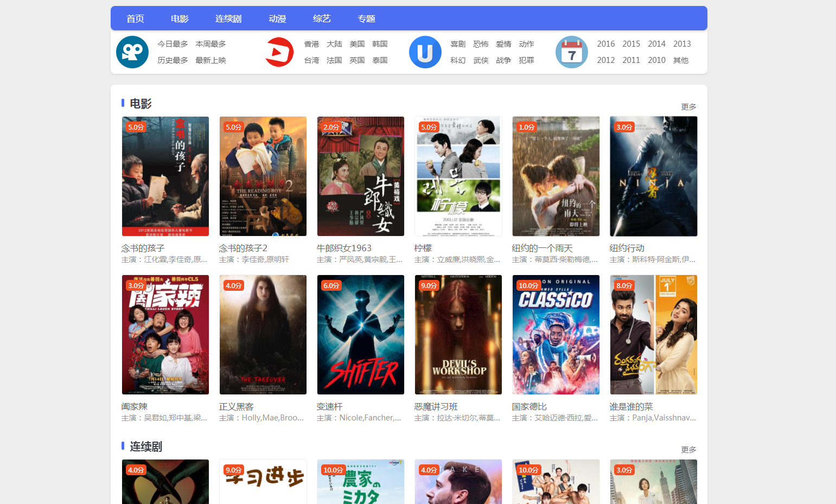Screen dimensions: 836x504
Task: Open the 纽约行动 Ninja poster
Action: pos(654,176)
